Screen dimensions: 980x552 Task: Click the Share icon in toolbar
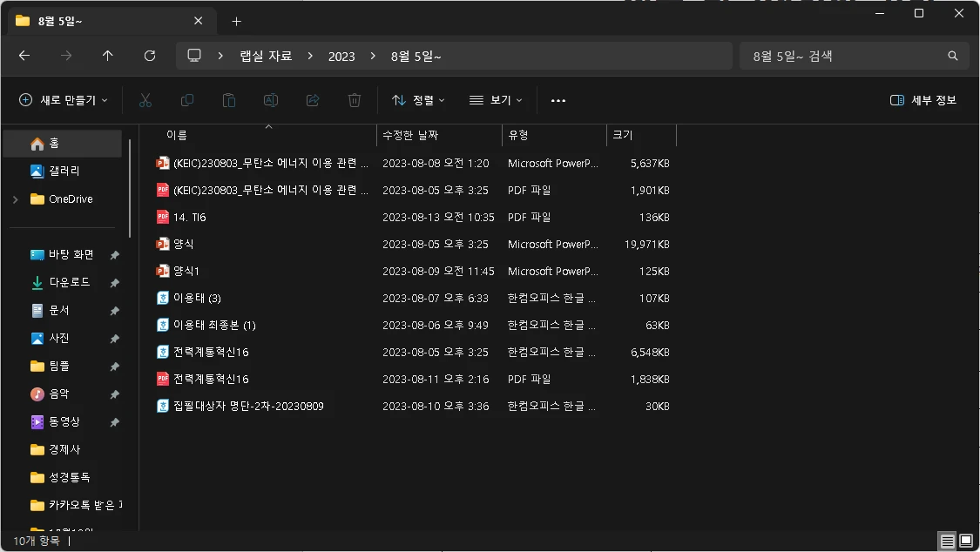coord(313,100)
